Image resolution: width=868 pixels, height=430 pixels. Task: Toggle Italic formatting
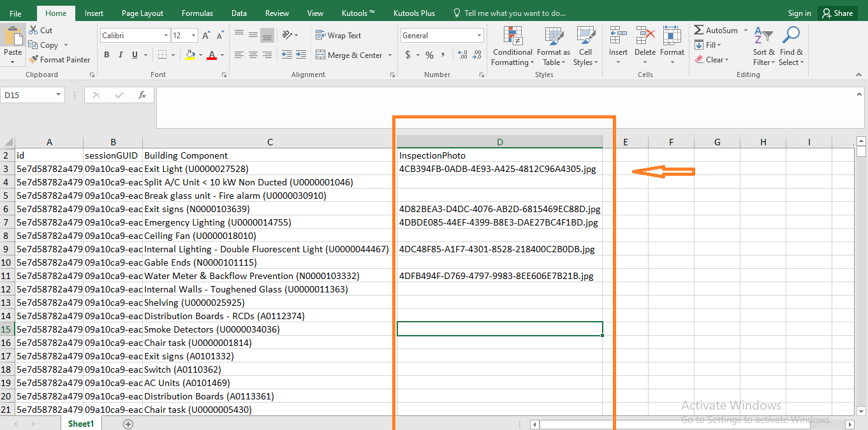point(121,55)
